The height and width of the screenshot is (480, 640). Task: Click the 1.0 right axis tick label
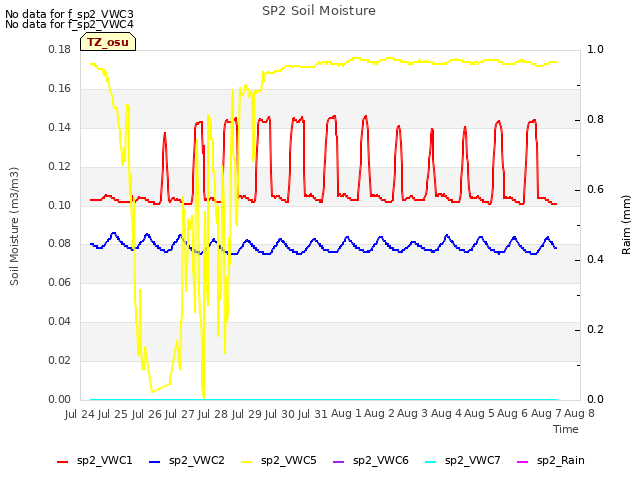tap(595, 50)
